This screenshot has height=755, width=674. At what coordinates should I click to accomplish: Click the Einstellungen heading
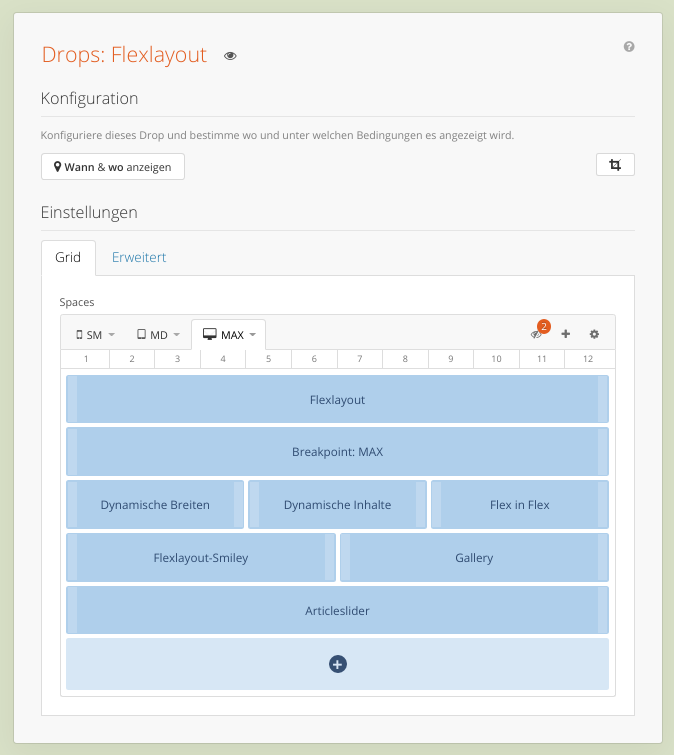click(x=89, y=212)
